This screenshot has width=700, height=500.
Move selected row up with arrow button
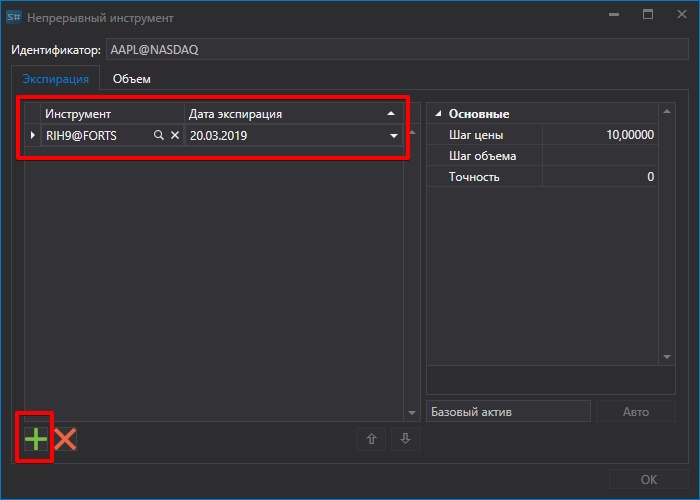(x=371, y=439)
